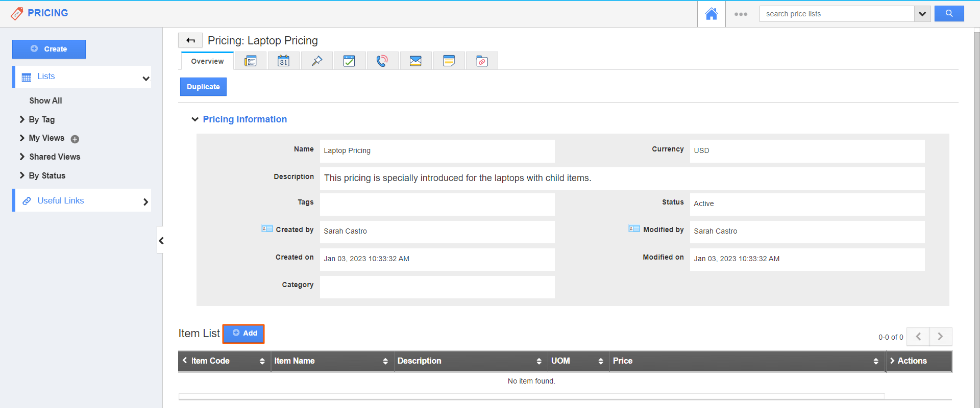This screenshot has width=980, height=408.
Task: Open the search price lists dropdown arrow
Action: click(x=922, y=14)
